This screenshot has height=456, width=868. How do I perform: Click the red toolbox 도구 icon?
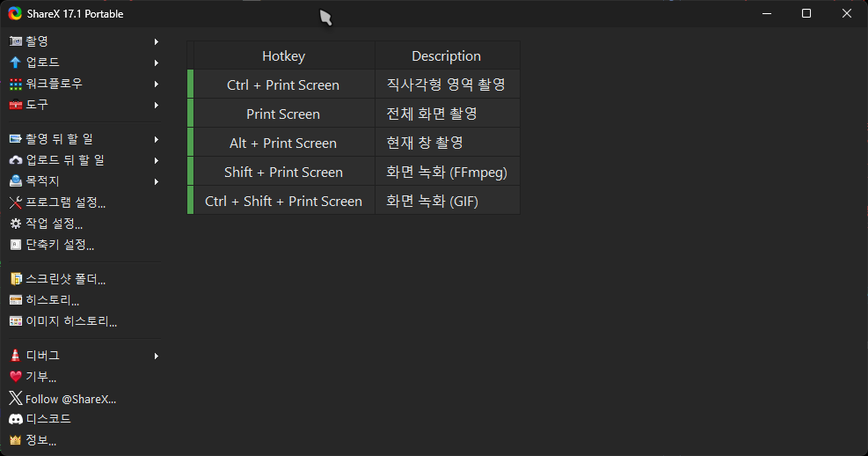[16, 105]
